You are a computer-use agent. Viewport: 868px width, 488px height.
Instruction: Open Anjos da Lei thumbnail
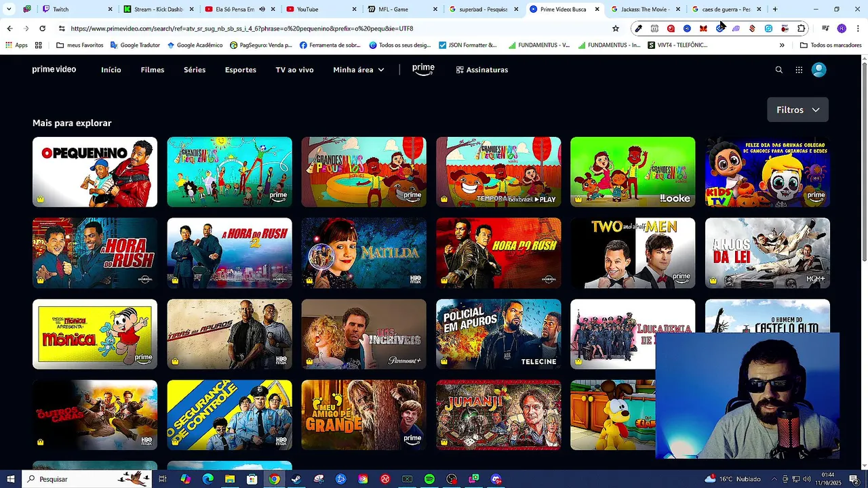pos(768,253)
